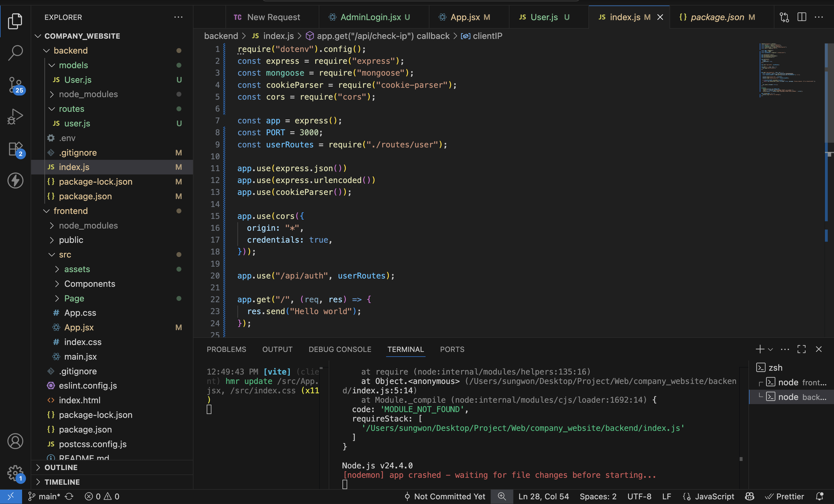Change indentation via Spaces: 2
Screen dimensions: 834x504
click(598, 496)
